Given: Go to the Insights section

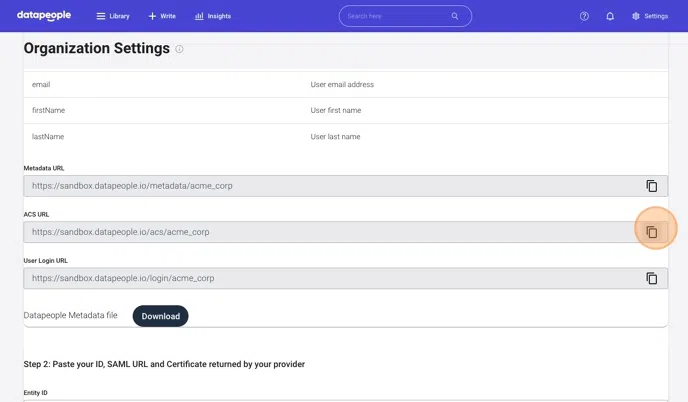Looking at the screenshot, I should pos(213,16).
